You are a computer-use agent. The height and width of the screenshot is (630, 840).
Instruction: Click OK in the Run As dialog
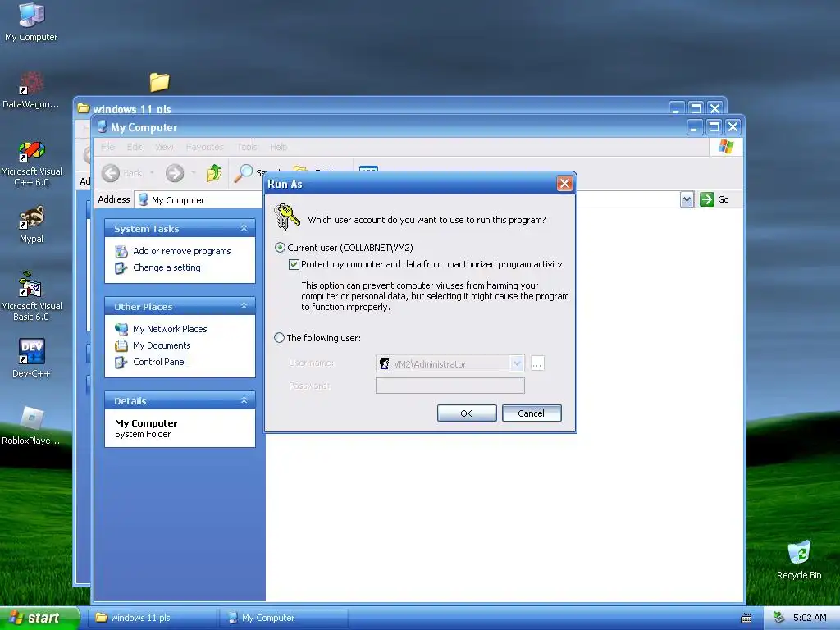(467, 413)
